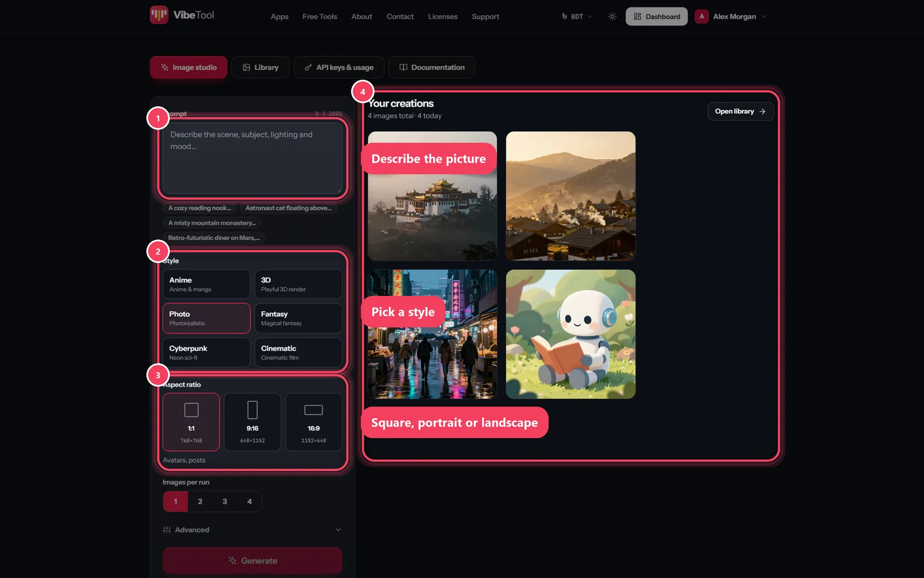Viewport: 924px width, 578px height.
Task: Open the Documentation tab
Action: [432, 68]
